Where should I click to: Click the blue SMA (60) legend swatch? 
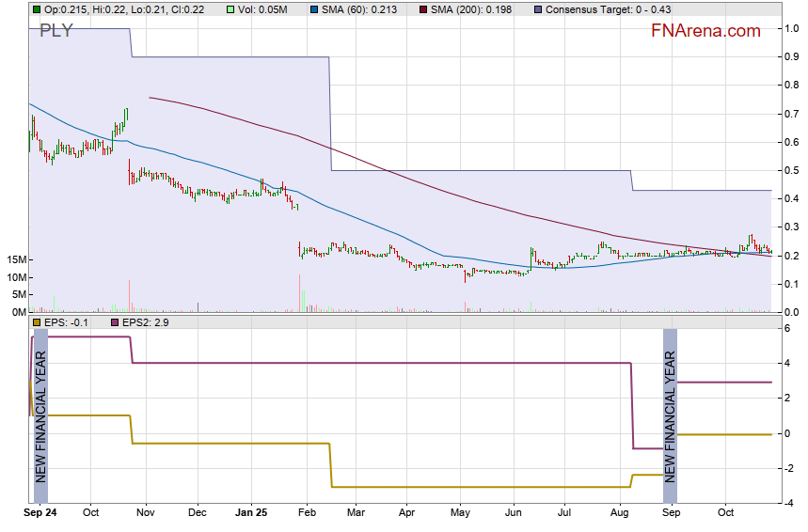coord(313,9)
